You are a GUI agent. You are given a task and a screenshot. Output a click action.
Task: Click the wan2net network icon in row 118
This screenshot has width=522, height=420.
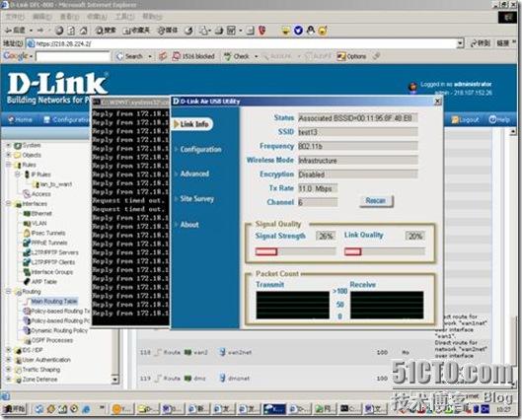click(x=222, y=352)
